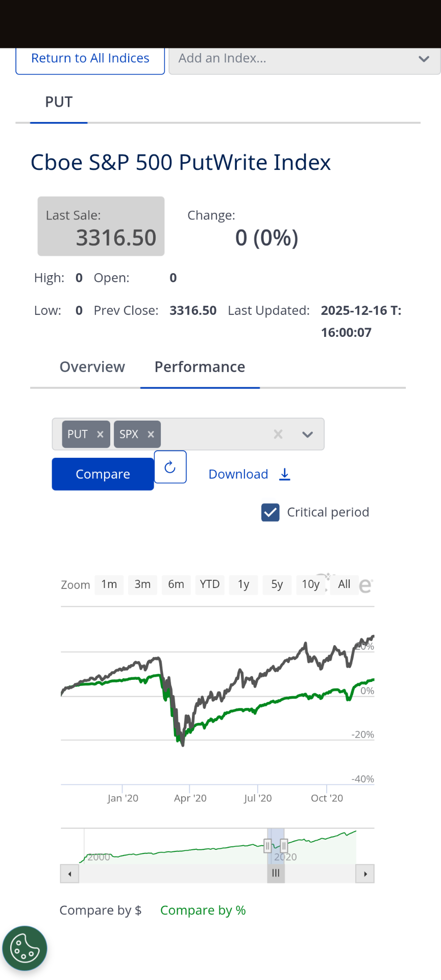Click the left range navigator handle

point(267,846)
